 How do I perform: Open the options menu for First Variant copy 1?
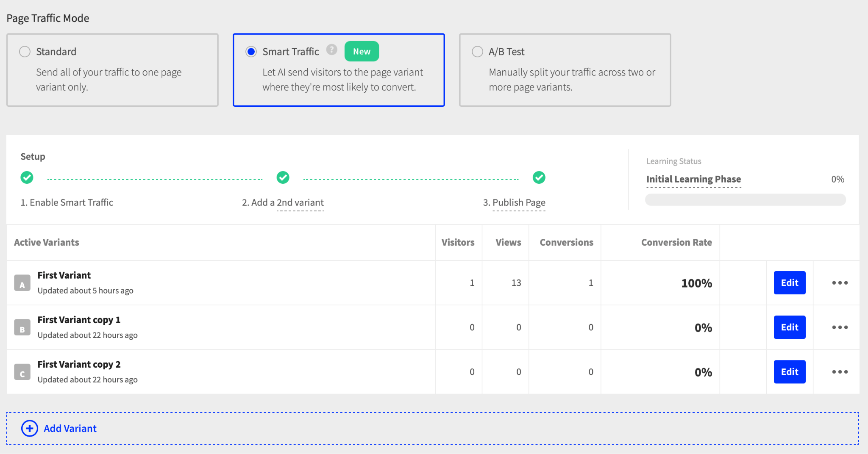tap(840, 327)
